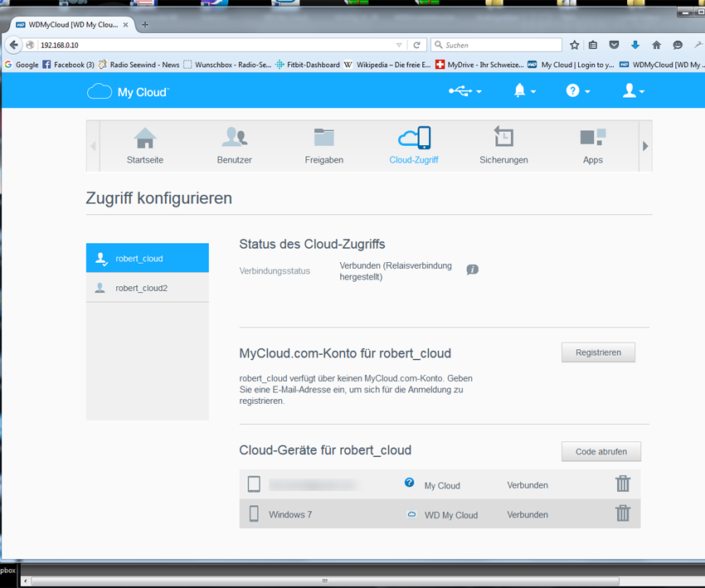Image resolution: width=705 pixels, height=588 pixels.
Task: Open the Sicherungen backups icon
Action: [x=503, y=136]
